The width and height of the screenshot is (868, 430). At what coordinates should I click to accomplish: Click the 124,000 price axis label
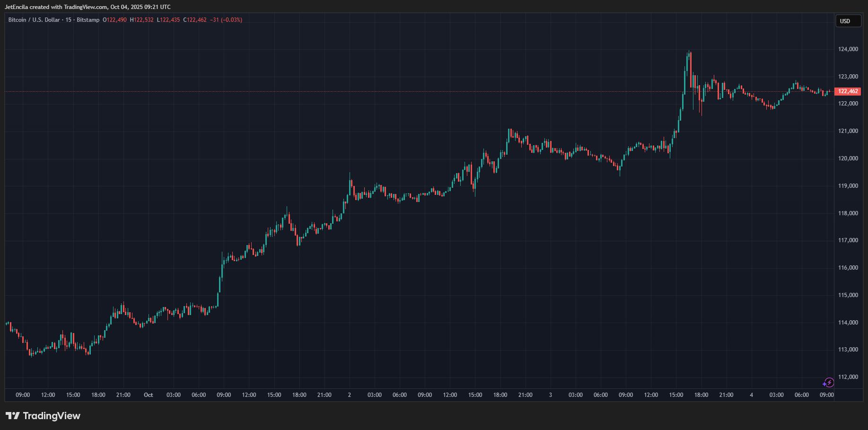coord(848,49)
